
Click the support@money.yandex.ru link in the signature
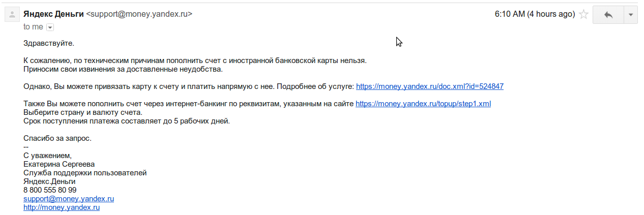pyautogui.click(x=69, y=199)
